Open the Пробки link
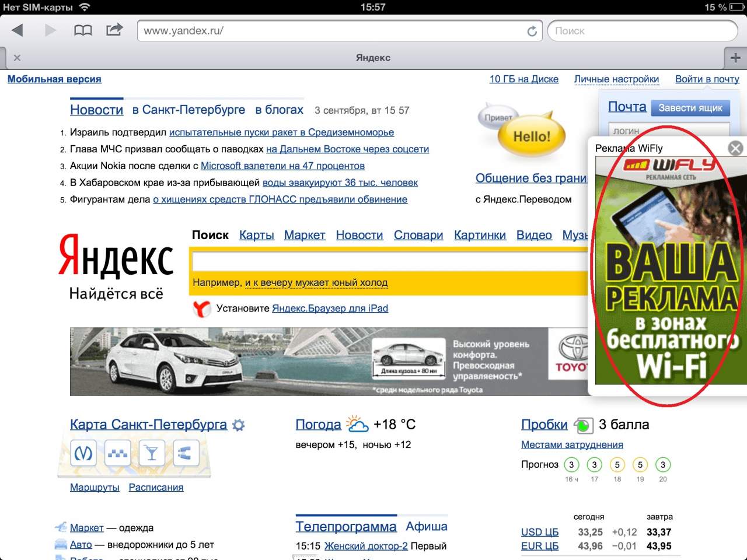The image size is (747, 560). tap(544, 425)
